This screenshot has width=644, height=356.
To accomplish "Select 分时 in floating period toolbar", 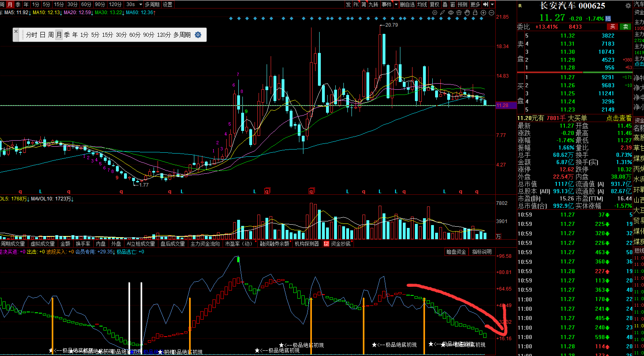I will click(32, 35).
